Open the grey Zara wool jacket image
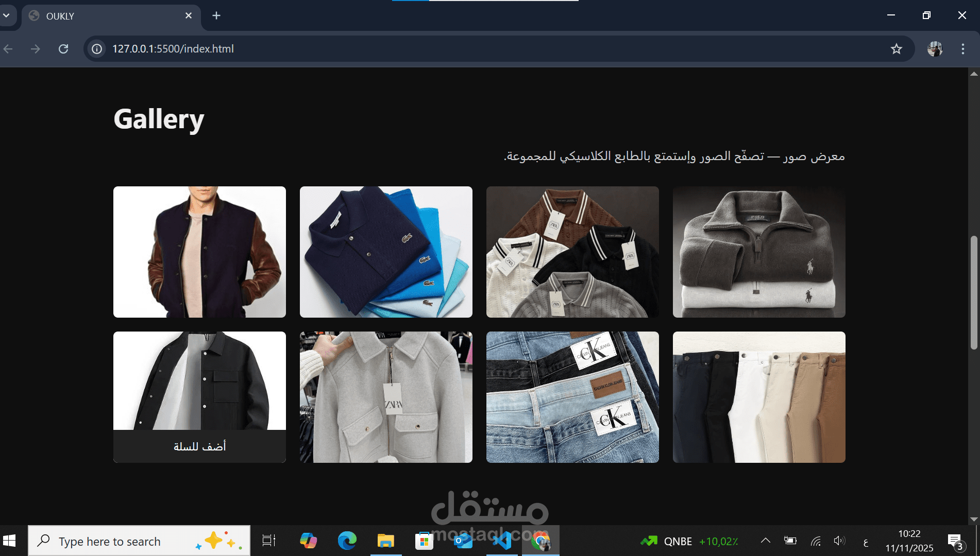 point(386,397)
